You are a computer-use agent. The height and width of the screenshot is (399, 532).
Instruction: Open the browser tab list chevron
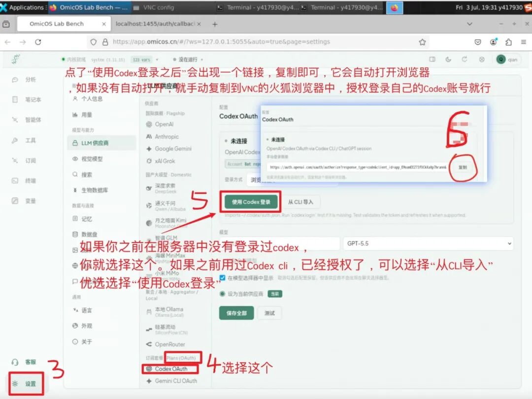pos(469,24)
